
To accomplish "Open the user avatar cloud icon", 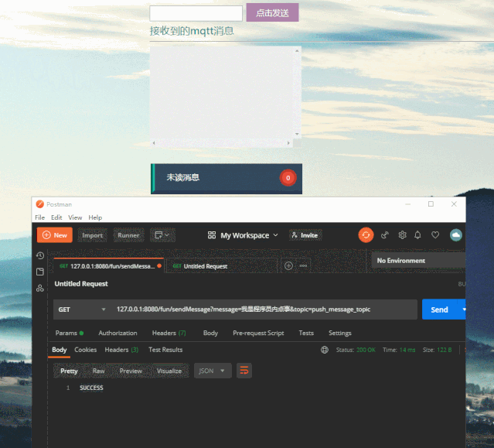I will (x=456, y=235).
